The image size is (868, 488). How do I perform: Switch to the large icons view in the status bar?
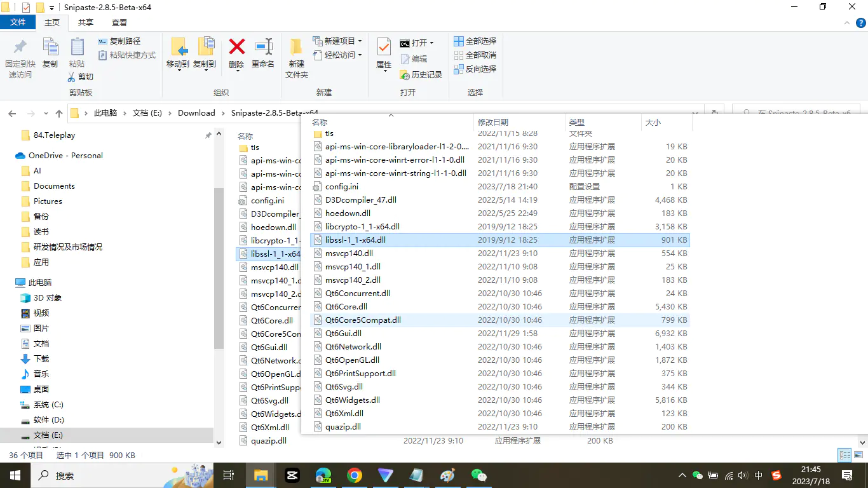click(857, 455)
